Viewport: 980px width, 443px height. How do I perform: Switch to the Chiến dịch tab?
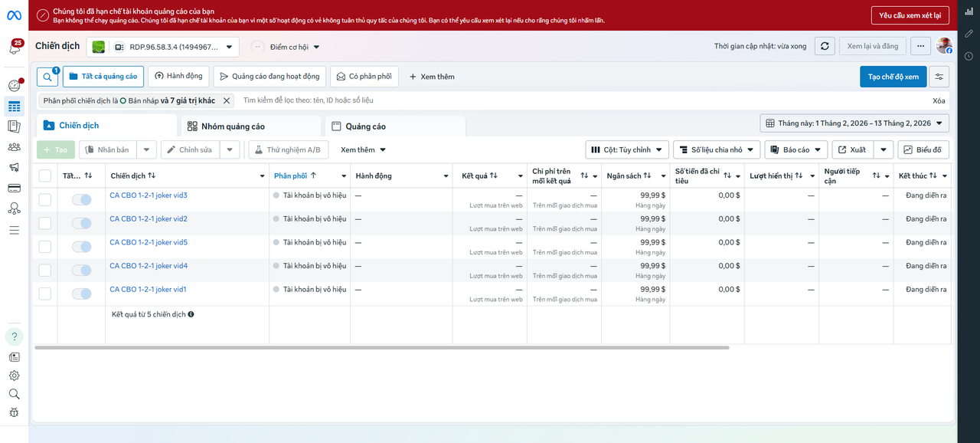pyautogui.click(x=106, y=126)
